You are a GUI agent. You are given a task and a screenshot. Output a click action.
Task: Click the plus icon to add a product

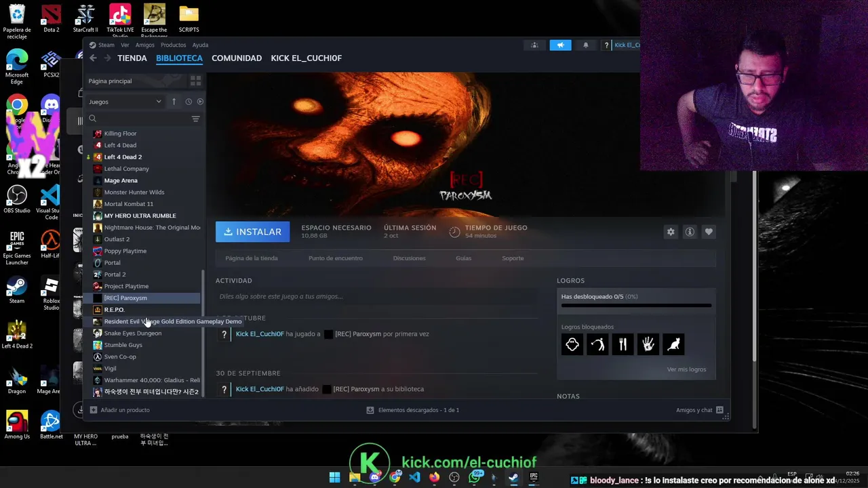[94, 410]
